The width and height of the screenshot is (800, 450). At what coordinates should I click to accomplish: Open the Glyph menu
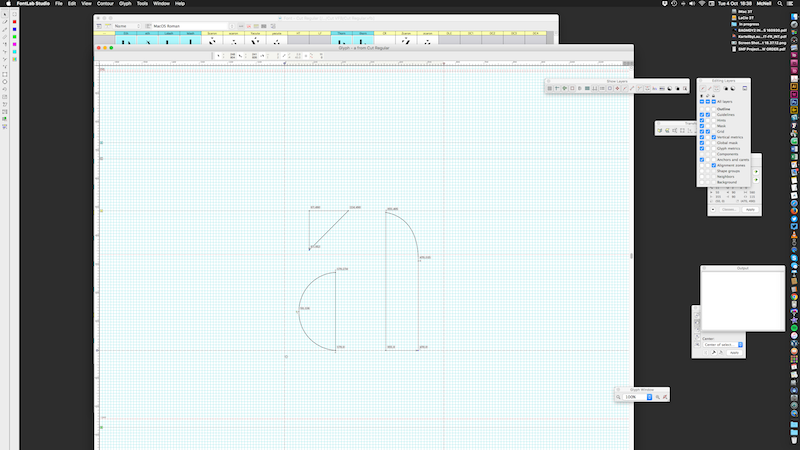tap(125, 4)
